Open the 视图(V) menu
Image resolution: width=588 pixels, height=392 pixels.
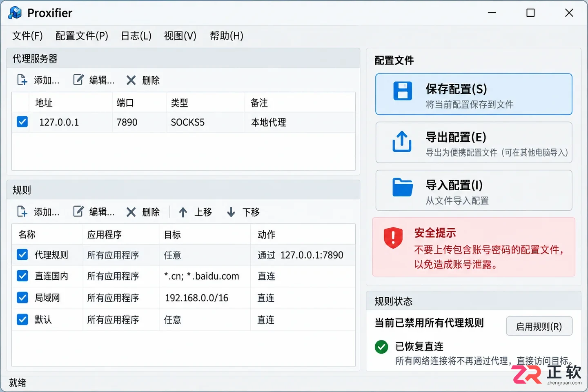180,36
